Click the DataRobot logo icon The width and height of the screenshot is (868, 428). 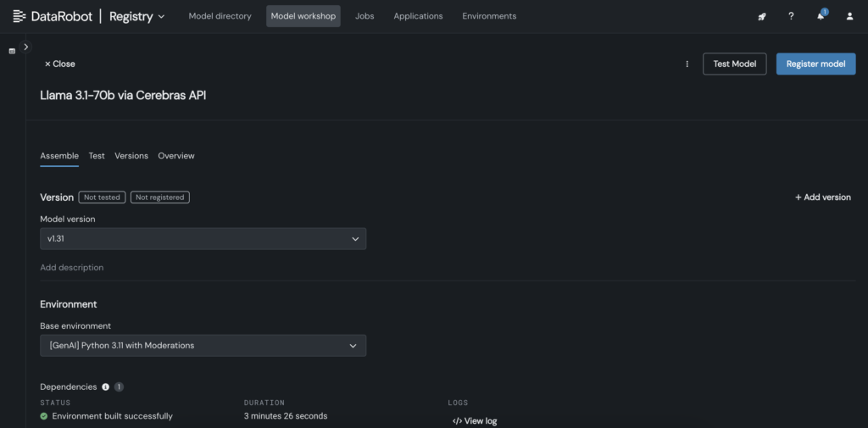click(19, 17)
